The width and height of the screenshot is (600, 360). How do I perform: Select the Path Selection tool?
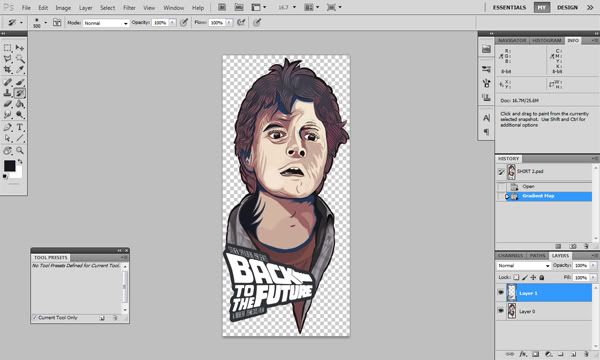8,138
